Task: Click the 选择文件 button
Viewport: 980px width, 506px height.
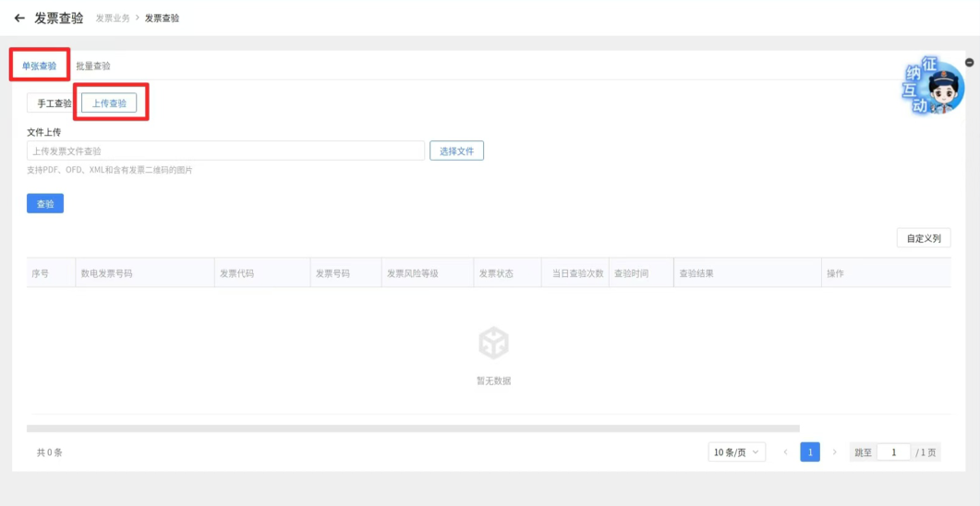Action: 457,151
